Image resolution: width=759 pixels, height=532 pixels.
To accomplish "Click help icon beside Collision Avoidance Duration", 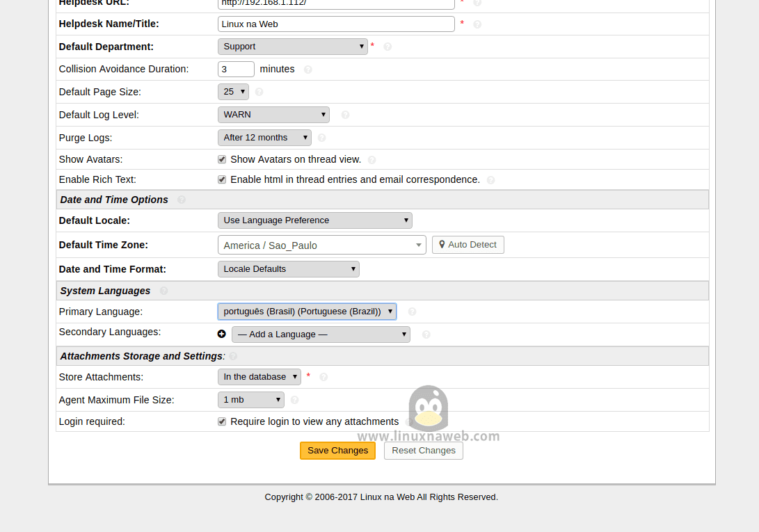I will point(308,70).
